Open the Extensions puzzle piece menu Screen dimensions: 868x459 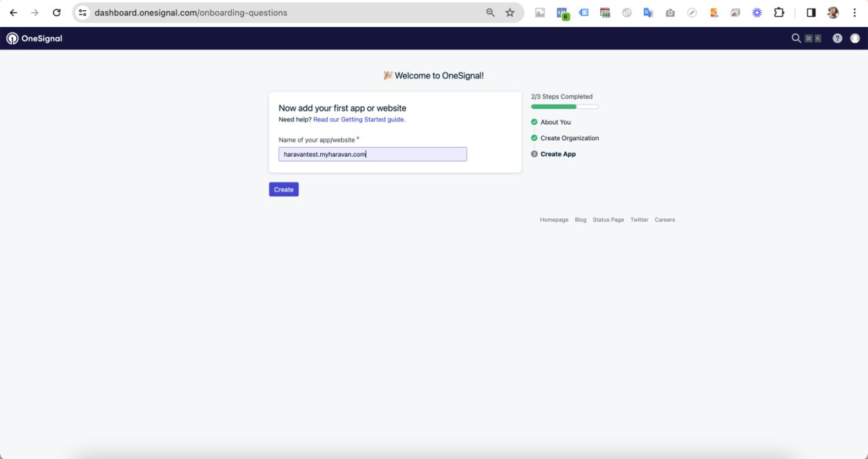point(779,12)
